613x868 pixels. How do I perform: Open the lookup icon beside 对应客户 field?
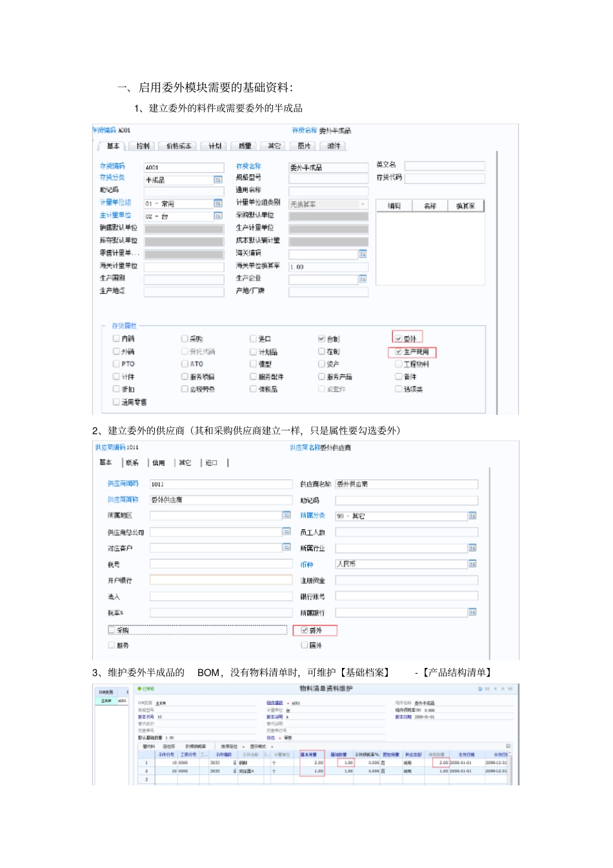click(x=286, y=547)
